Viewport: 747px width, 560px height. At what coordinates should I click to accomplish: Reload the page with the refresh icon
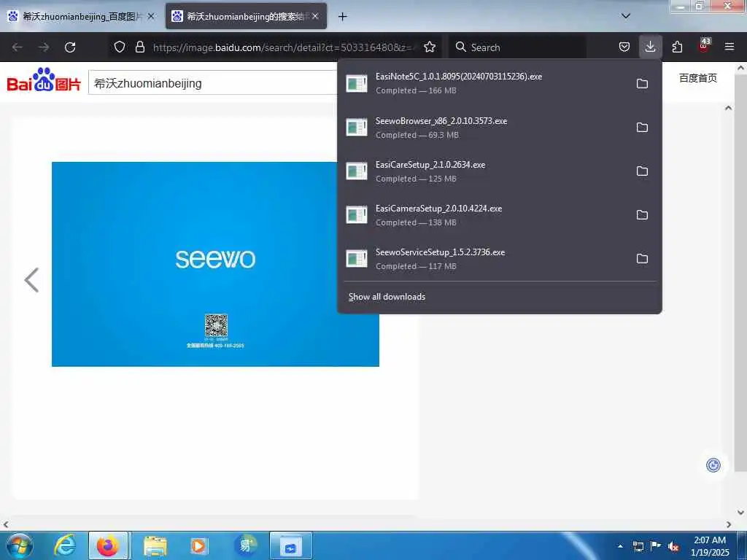coord(70,47)
